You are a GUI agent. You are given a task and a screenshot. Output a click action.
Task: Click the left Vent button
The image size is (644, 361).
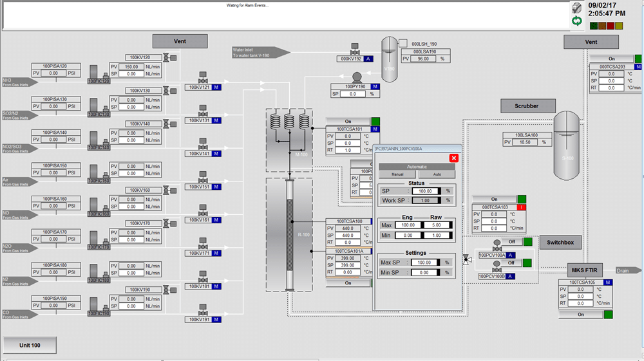[x=180, y=41]
